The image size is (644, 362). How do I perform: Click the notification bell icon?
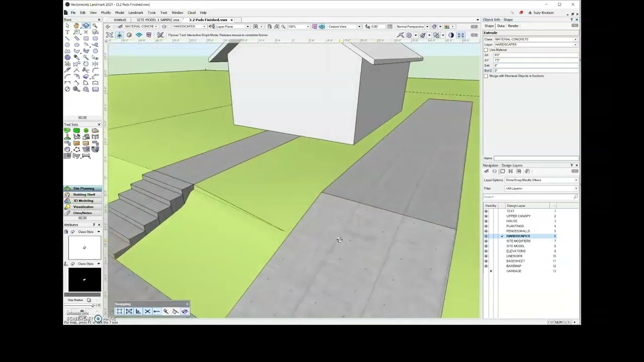521,13
